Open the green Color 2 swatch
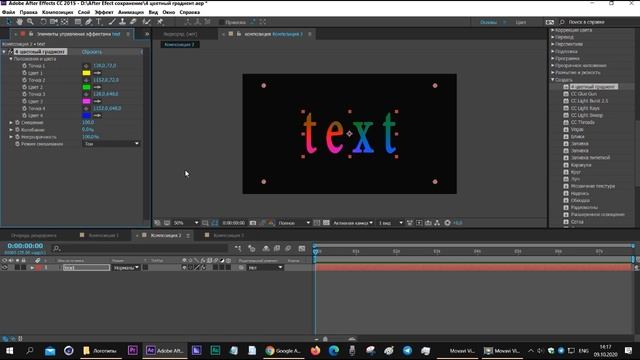 [87, 87]
